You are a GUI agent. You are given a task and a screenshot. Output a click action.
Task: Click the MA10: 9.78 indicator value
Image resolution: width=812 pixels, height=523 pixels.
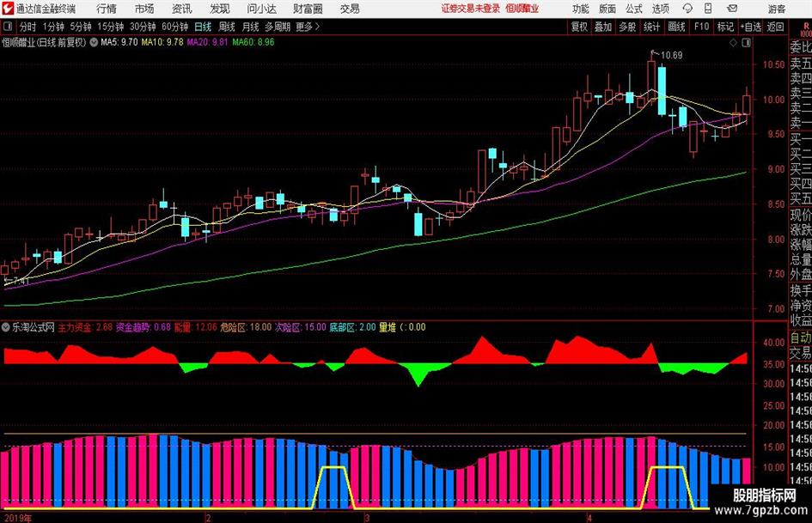[x=162, y=42]
